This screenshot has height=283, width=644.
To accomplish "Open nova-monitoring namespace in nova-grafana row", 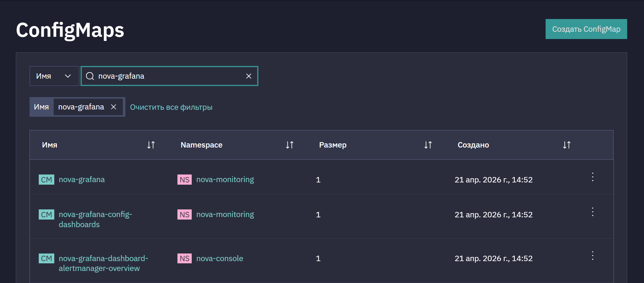I will (x=225, y=180).
